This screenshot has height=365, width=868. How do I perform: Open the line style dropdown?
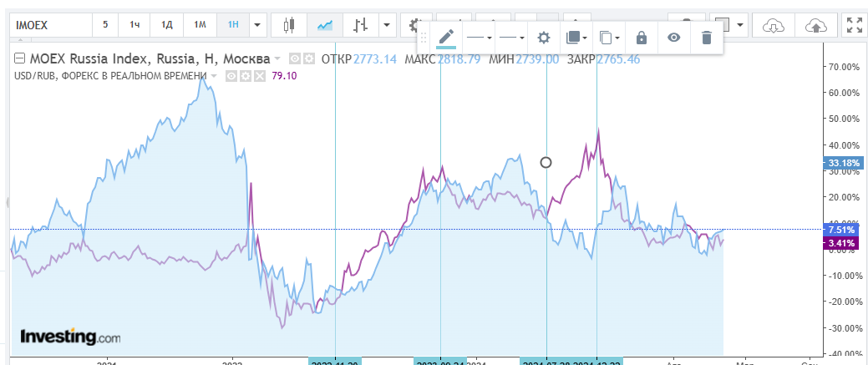pos(479,38)
